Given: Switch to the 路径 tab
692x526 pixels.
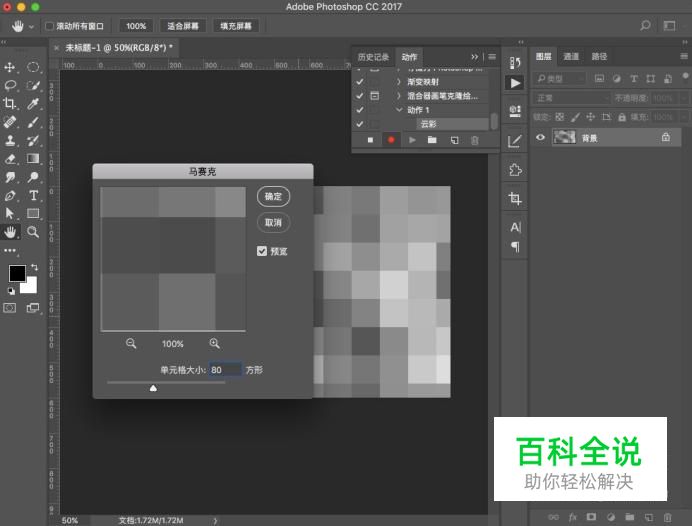Looking at the screenshot, I should click(599, 56).
